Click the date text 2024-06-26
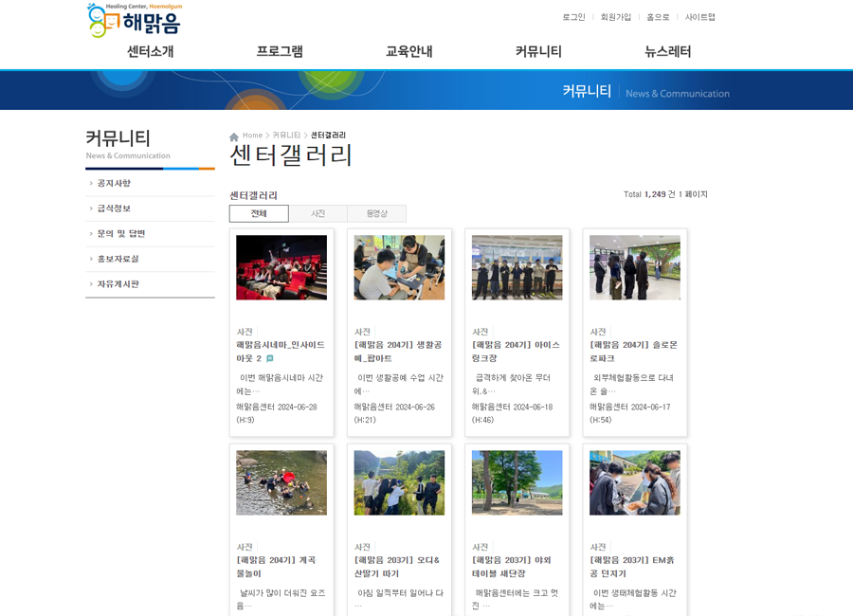Image resolution: width=853 pixels, height=616 pixels. pos(415,408)
